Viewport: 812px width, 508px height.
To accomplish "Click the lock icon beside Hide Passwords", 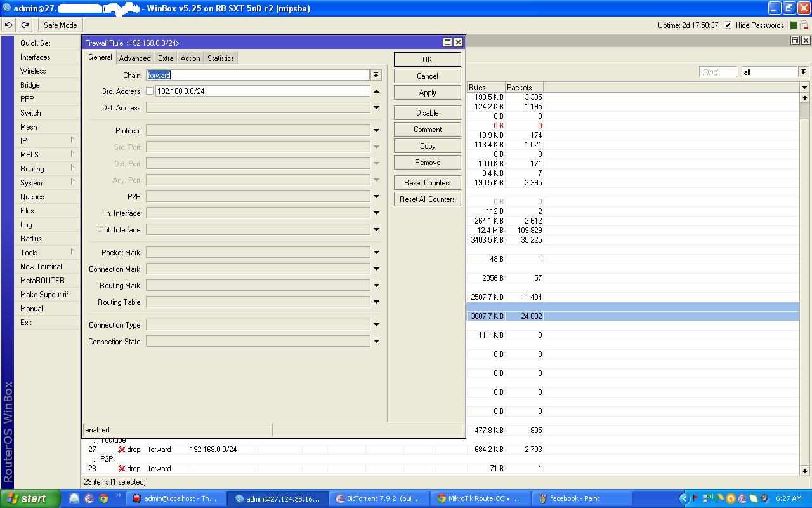I will (804, 25).
